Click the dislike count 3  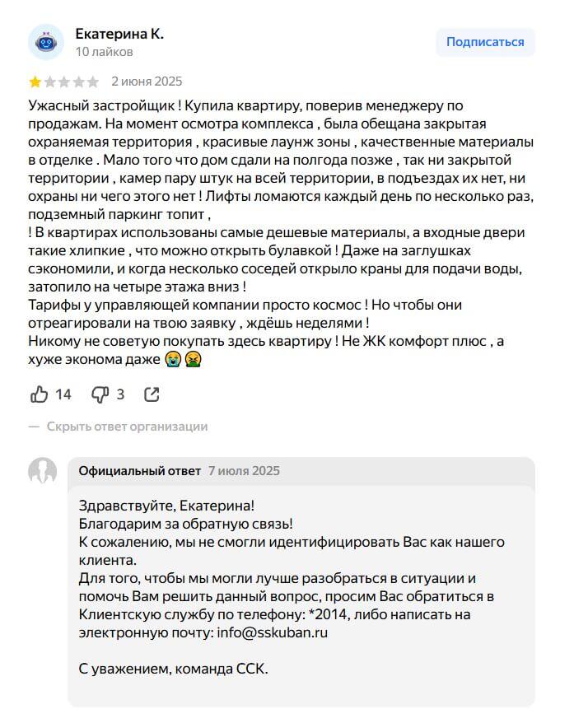tap(120, 394)
